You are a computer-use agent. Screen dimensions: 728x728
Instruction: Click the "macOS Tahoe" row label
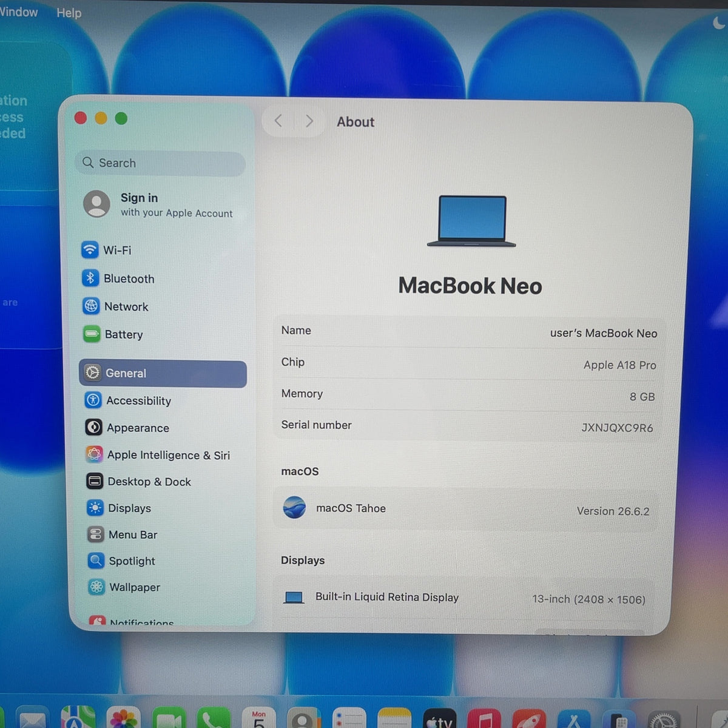[351, 508]
